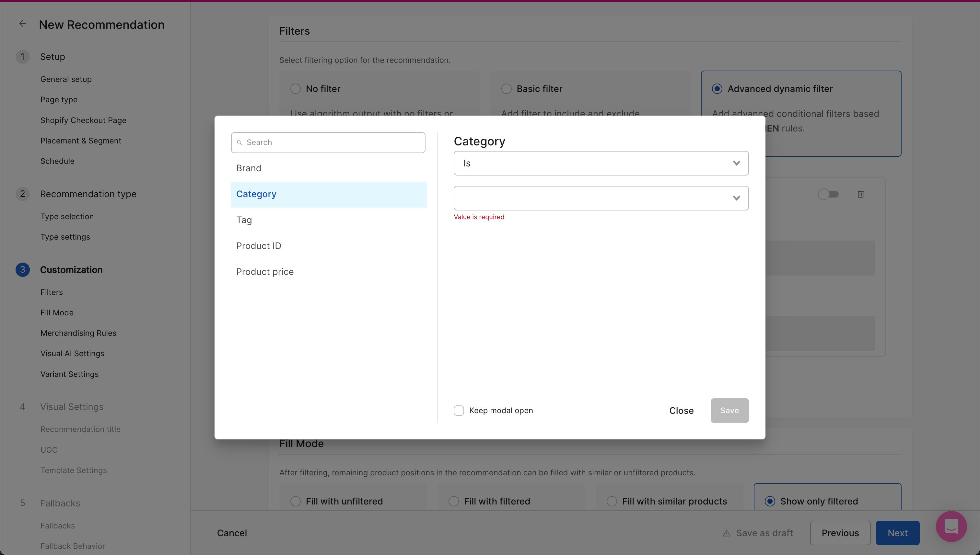Click the warning icon beside Save as draft

[726, 533]
